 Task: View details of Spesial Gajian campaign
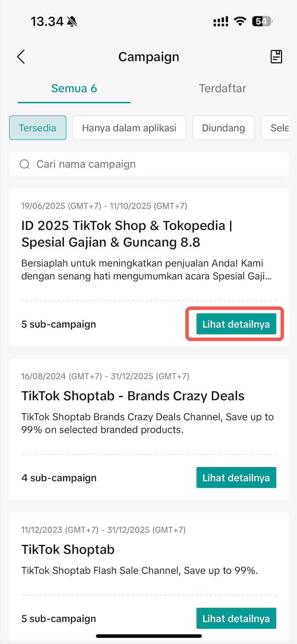click(x=236, y=324)
